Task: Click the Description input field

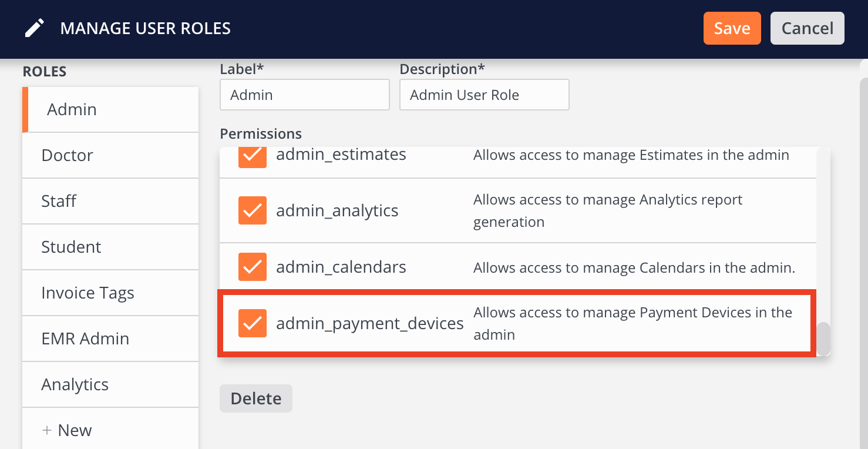Action: pyautogui.click(x=485, y=95)
